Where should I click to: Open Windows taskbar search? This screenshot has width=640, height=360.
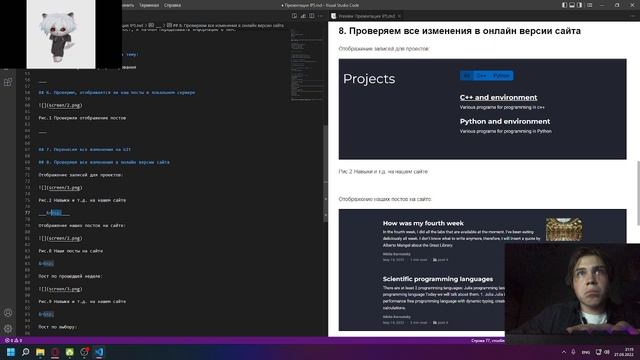click(x=25, y=352)
